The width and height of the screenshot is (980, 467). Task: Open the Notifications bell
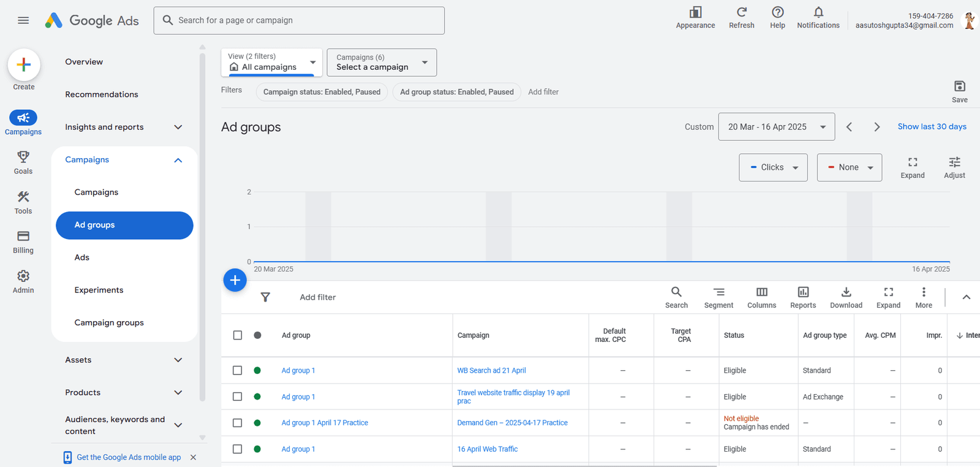coord(818,13)
